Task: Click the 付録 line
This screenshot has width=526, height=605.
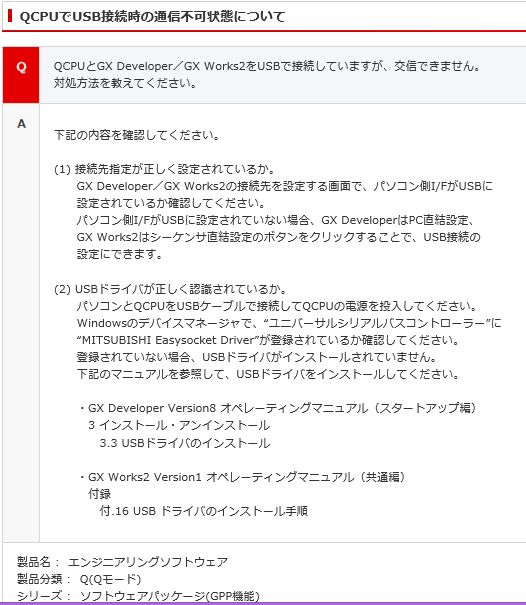Action: [x=100, y=494]
